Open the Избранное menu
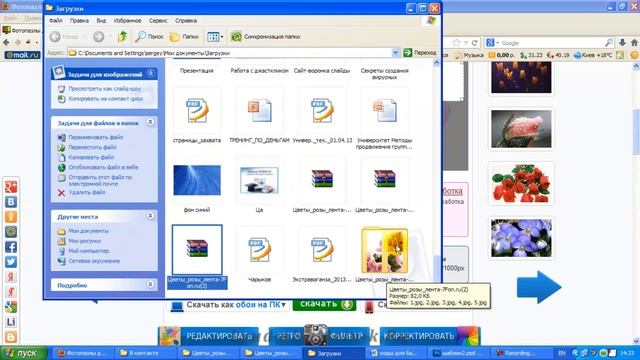 pos(127,20)
